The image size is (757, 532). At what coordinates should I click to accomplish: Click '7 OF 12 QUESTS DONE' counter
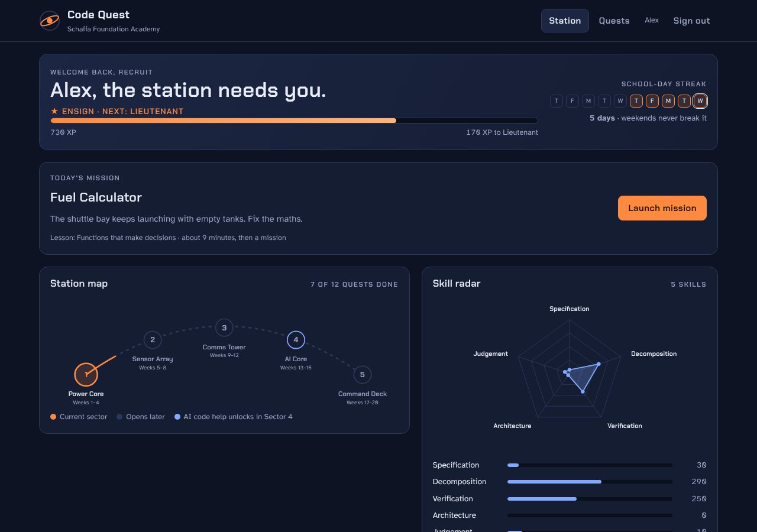coord(354,284)
